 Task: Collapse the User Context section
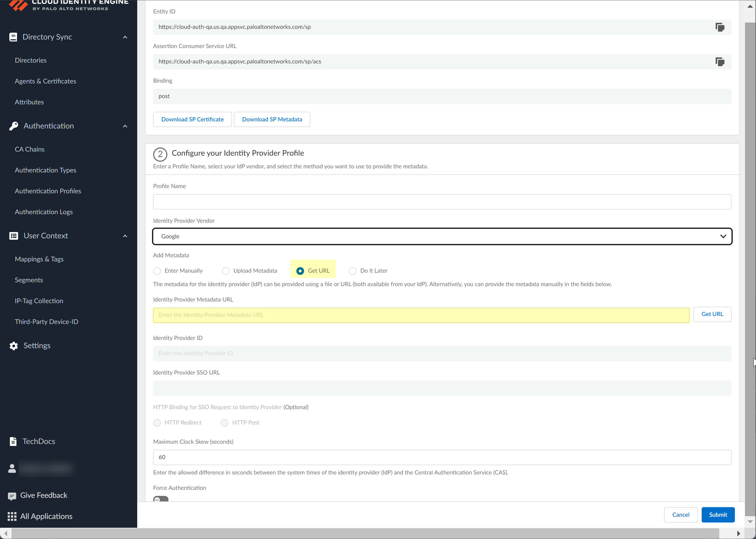pyautogui.click(x=125, y=236)
